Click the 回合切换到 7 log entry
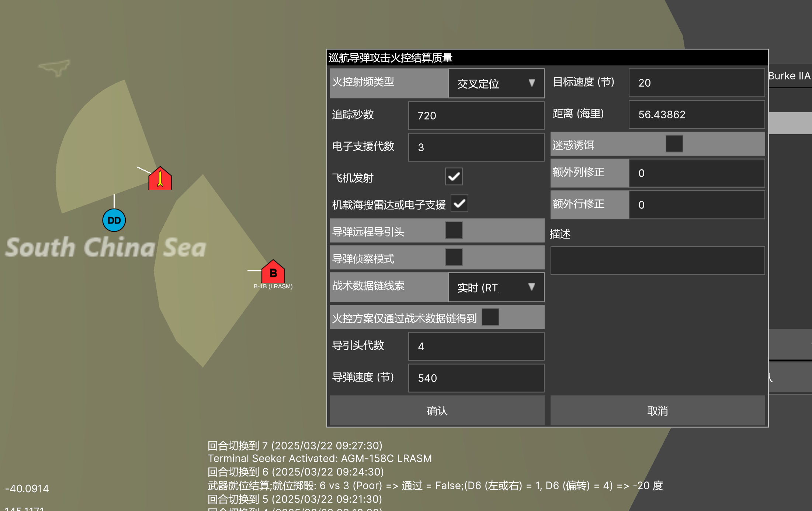The width and height of the screenshot is (812, 511). point(295,446)
